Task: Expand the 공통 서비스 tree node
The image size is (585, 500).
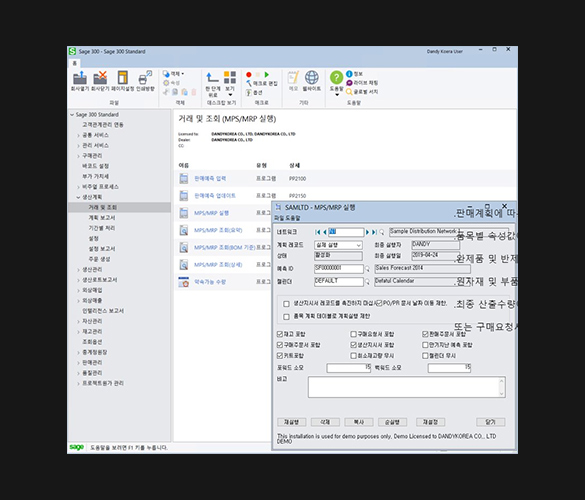Action: coord(78,135)
